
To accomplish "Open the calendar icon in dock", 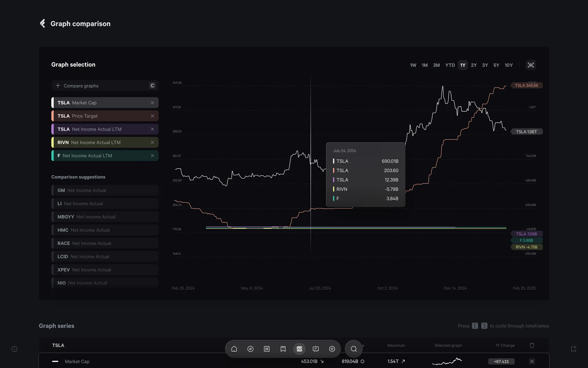I will [x=267, y=349].
